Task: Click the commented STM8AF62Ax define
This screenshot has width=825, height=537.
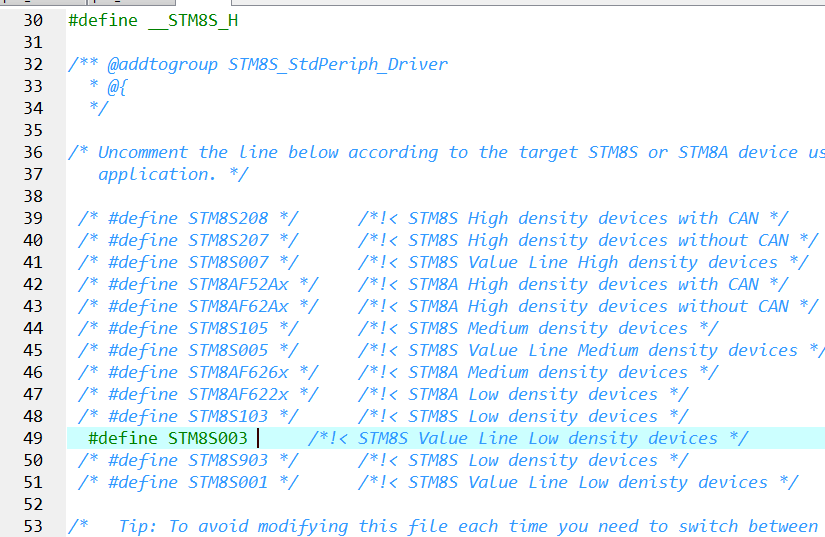Action: pyautogui.click(x=238, y=306)
